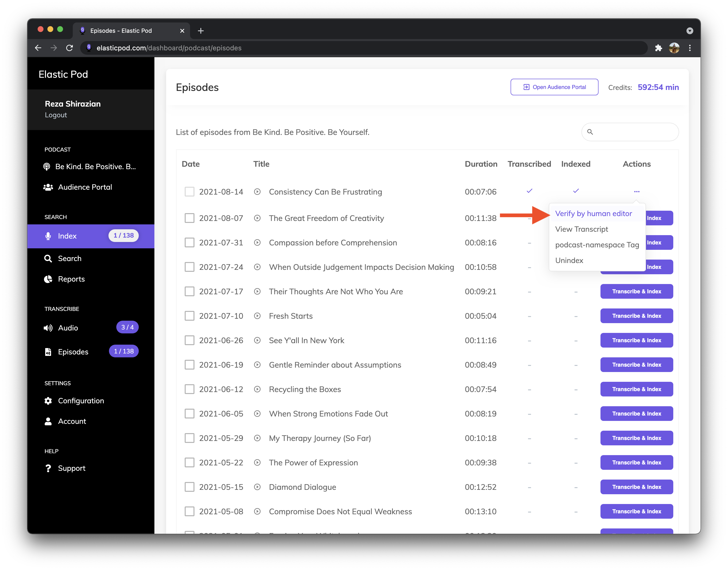Transcribe & Index Their Thoughts Are Not Who You Are
Image resolution: width=728 pixels, height=570 pixels.
point(637,291)
